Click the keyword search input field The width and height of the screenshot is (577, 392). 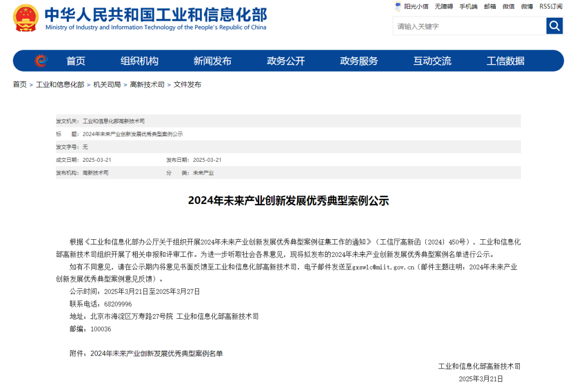coord(469,26)
